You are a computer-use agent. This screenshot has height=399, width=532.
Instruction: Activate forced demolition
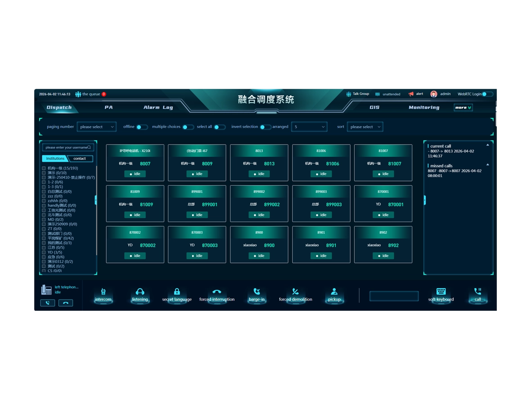296,294
